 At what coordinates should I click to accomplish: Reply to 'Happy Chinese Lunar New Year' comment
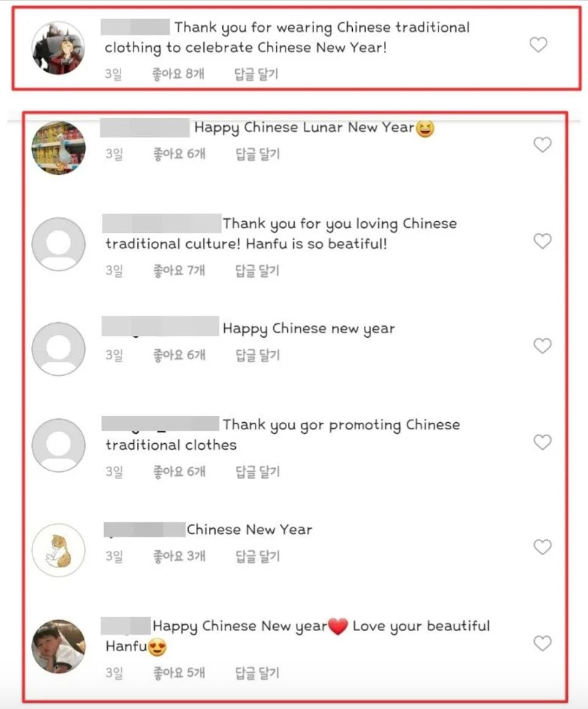(258, 154)
